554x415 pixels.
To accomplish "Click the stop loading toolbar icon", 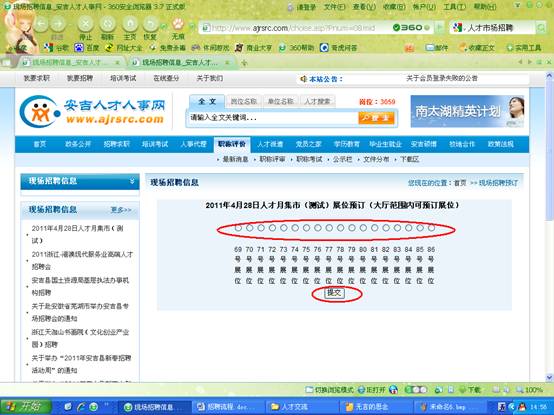I will point(86,24).
